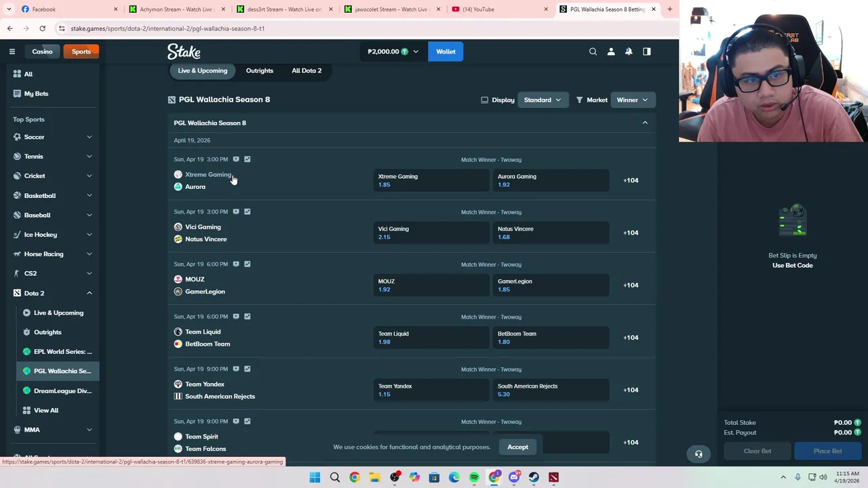
Task: Click the Display layout icon
Action: pos(484,100)
